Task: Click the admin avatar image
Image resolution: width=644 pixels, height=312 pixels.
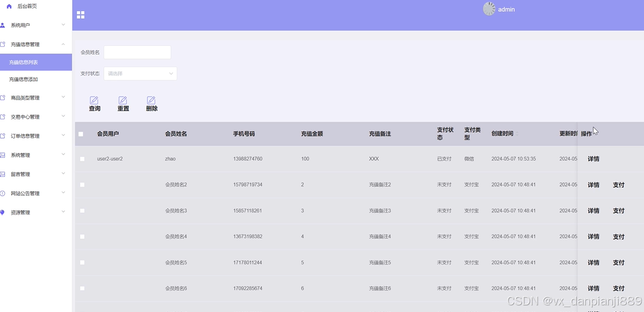Action: click(x=489, y=9)
